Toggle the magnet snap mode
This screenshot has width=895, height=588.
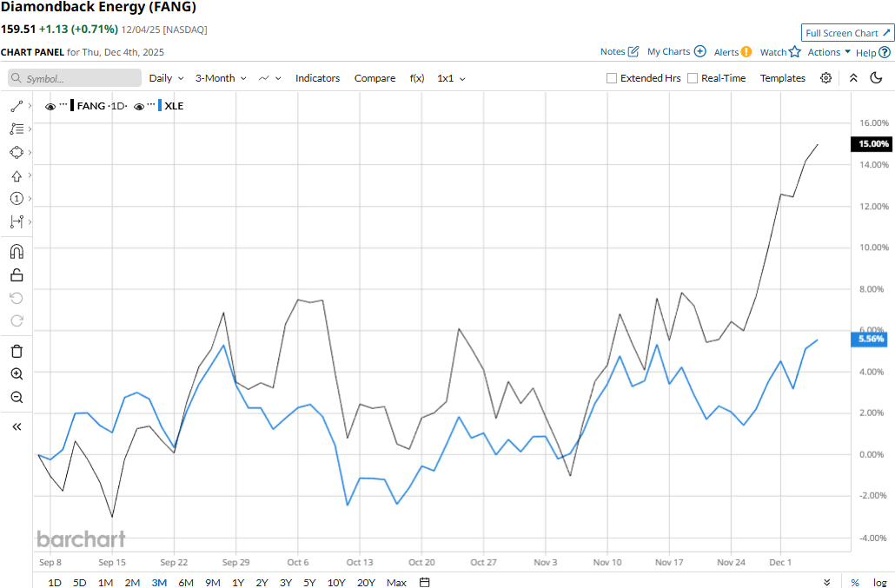tap(17, 252)
